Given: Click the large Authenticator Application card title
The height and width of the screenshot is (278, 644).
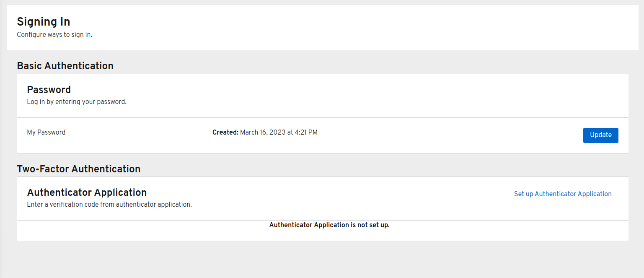Looking at the screenshot, I should click(x=87, y=192).
